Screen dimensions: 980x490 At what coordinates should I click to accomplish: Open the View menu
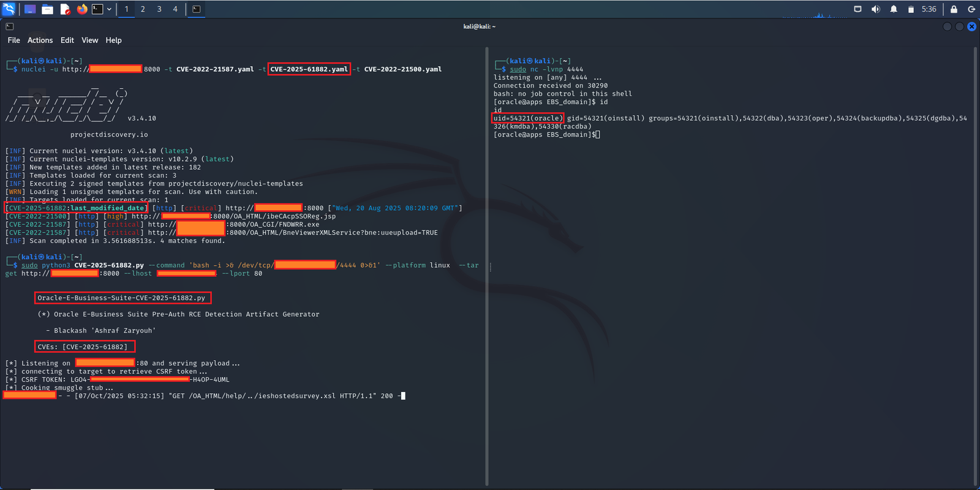(90, 40)
